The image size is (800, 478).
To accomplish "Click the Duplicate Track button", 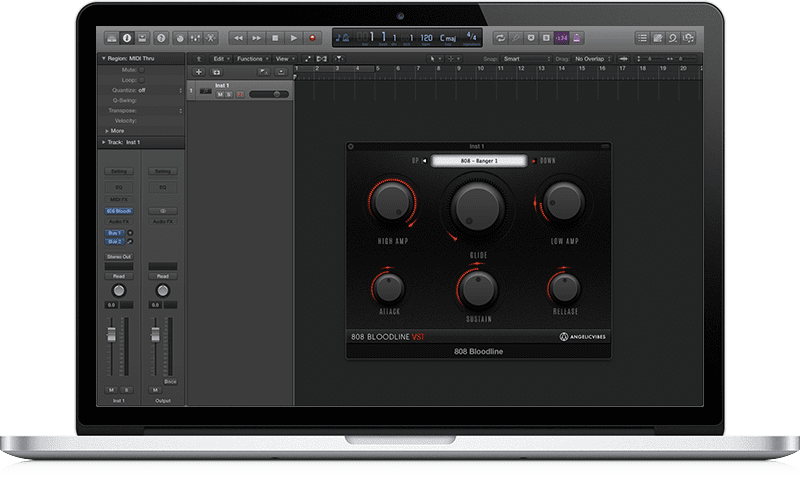I will (x=216, y=72).
